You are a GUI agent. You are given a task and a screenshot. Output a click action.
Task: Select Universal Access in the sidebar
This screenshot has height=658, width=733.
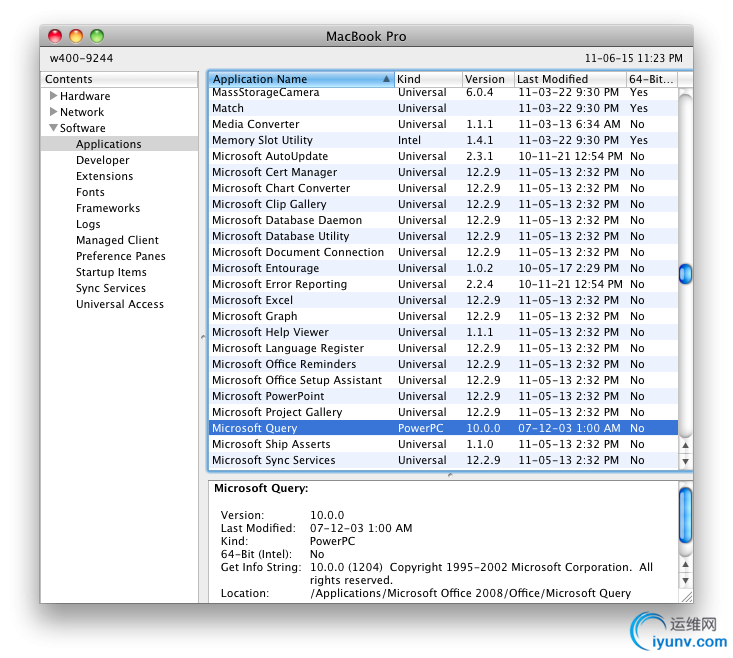(120, 304)
